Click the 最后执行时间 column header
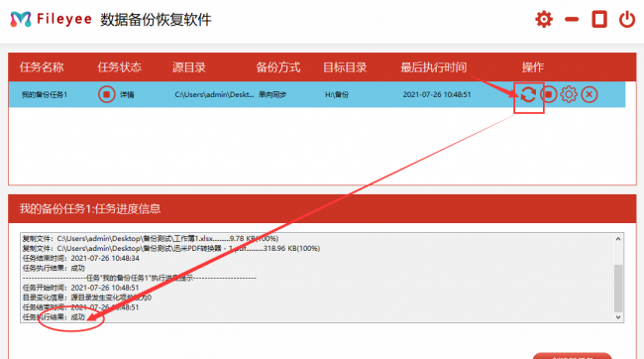 pyautogui.click(x=434, y=67)
